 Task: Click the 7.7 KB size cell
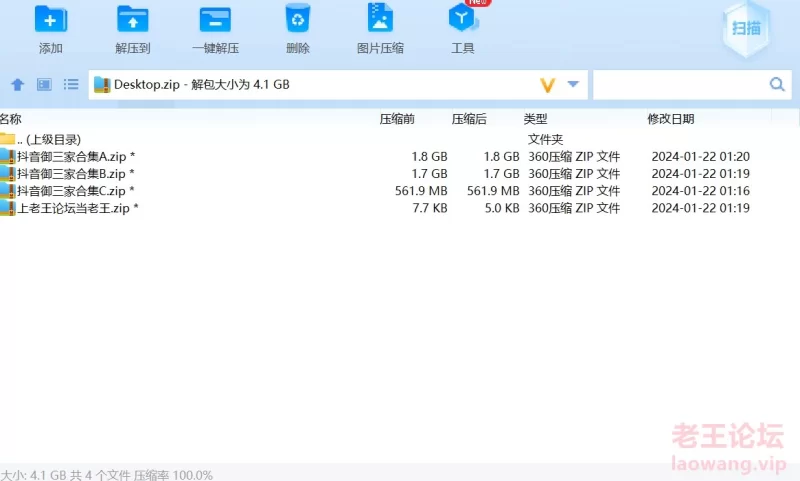[430, 208]
